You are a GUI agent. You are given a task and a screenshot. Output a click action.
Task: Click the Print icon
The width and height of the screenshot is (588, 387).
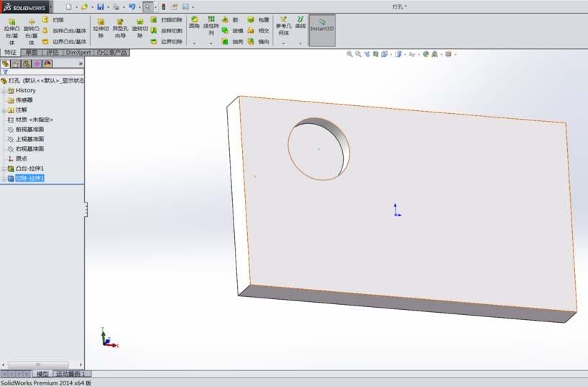pos(116,6)
